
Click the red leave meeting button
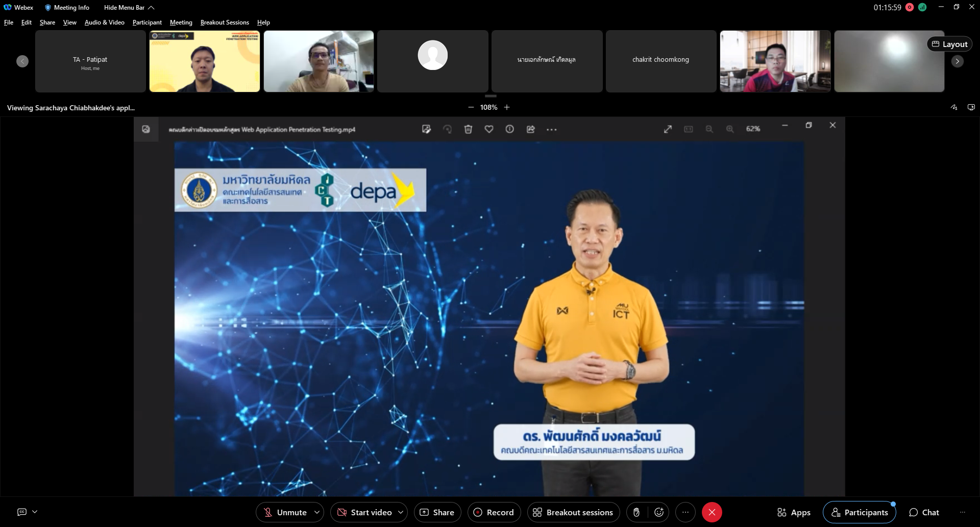pyautogui.click(x=712, y=512)
